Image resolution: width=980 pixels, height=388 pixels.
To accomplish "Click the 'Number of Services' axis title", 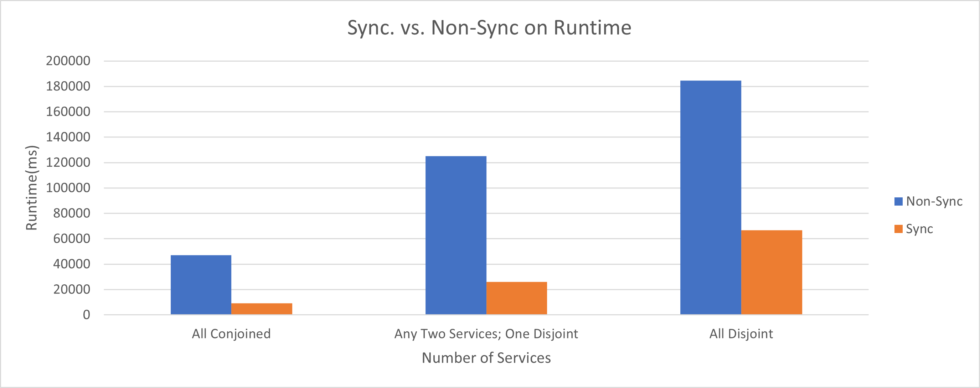I will point(486,358).
